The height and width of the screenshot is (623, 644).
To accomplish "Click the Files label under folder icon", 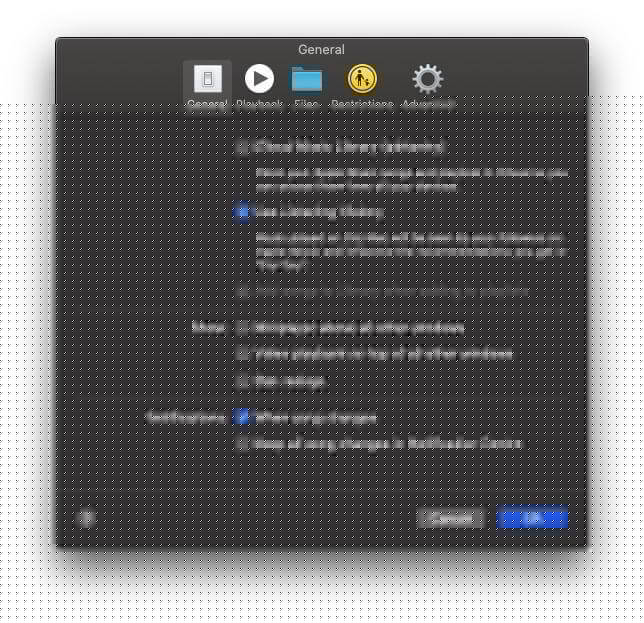I will pos(306,104).
